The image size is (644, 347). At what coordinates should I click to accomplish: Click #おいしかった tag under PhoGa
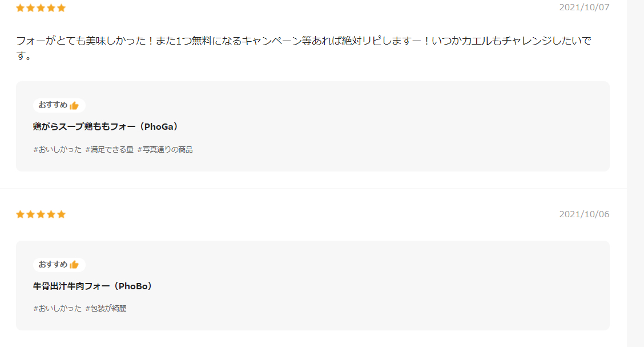[58, 150]
